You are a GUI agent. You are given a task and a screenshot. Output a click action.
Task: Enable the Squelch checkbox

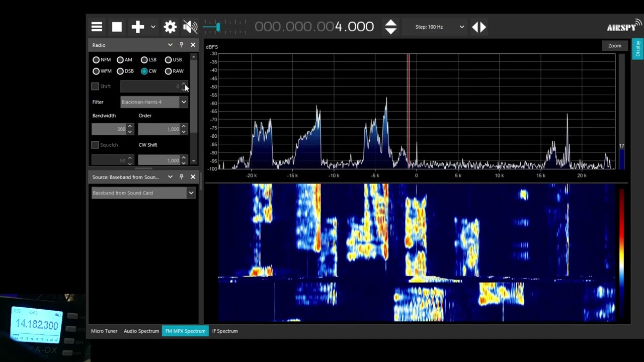tap(95, 145)
